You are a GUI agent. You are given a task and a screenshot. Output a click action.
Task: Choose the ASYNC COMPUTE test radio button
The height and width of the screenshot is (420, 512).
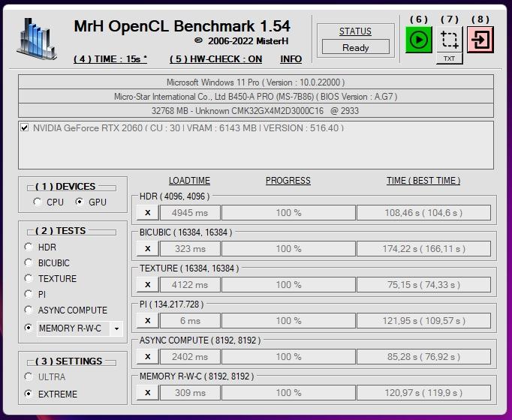click(29, 310)
